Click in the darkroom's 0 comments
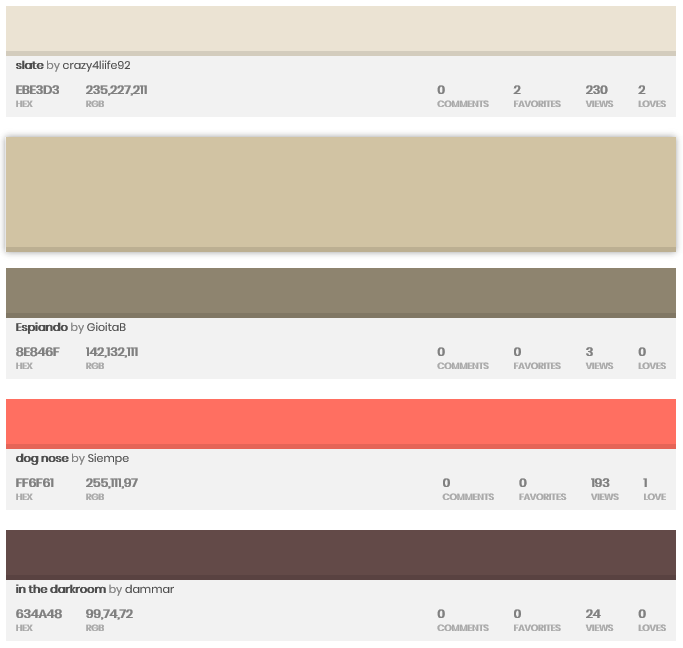 pyautogui.click(x=441, y=614)
